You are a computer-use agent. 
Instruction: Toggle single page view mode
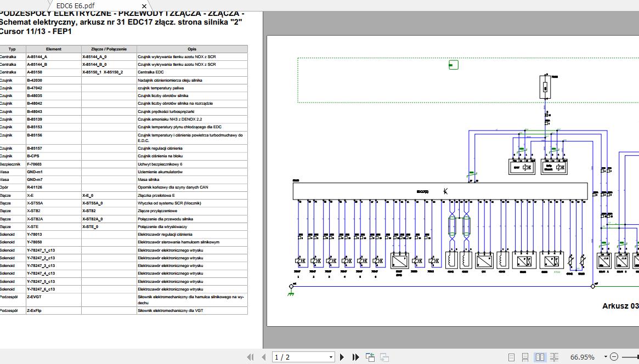(x=512, y=356)
